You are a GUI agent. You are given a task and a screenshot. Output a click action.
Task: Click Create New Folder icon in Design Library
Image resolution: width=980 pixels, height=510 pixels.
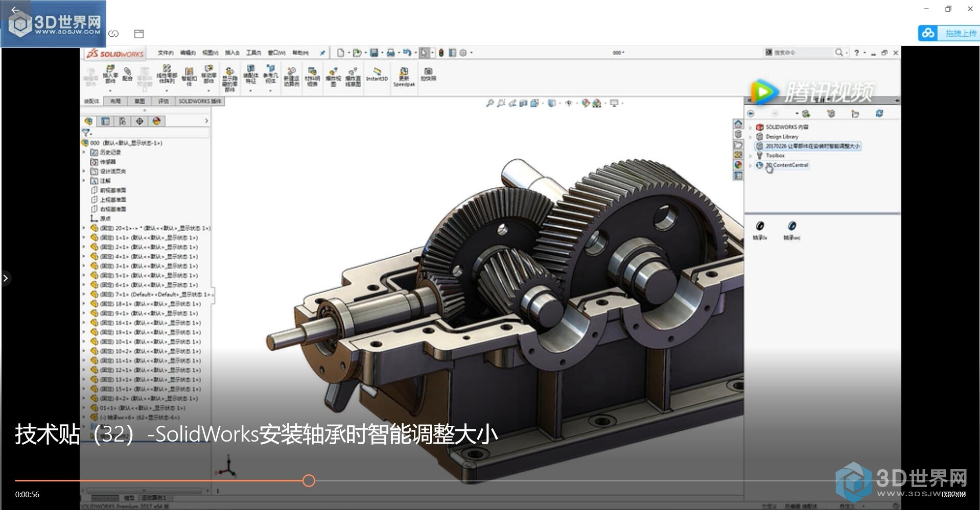[855, 113]
